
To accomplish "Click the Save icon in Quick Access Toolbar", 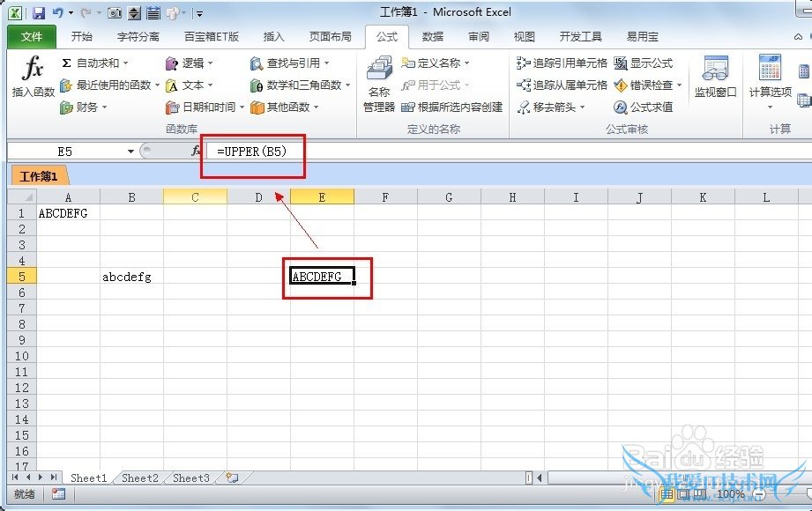I will coord(38,13).
